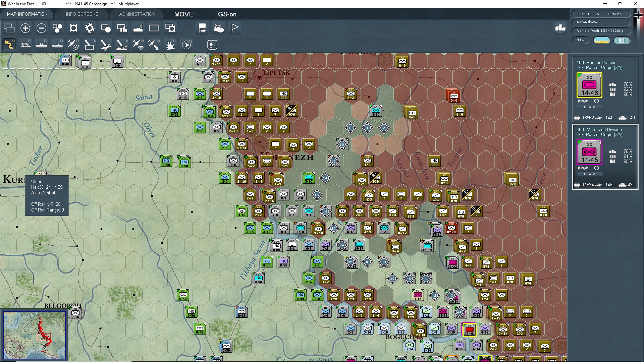Click the Vehicle Pool 152K (128K) field
Screen dimensions: 644x362
[600, 31]
